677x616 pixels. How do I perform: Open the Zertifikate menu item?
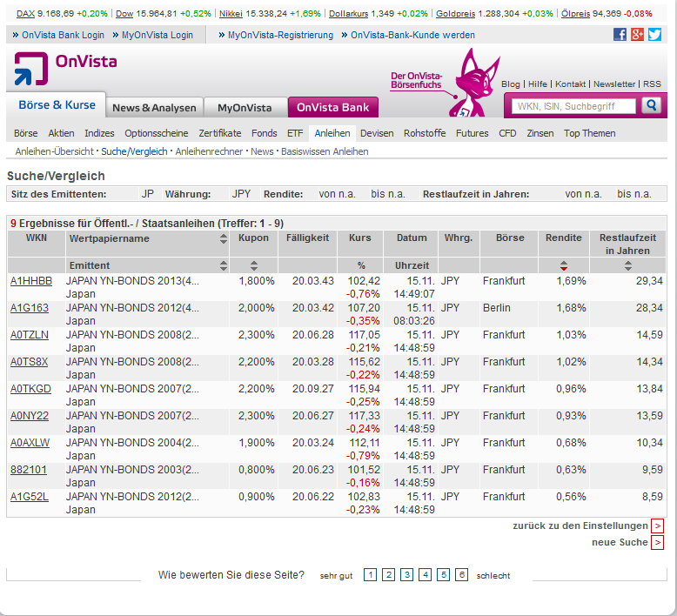(x=220, y=133)
